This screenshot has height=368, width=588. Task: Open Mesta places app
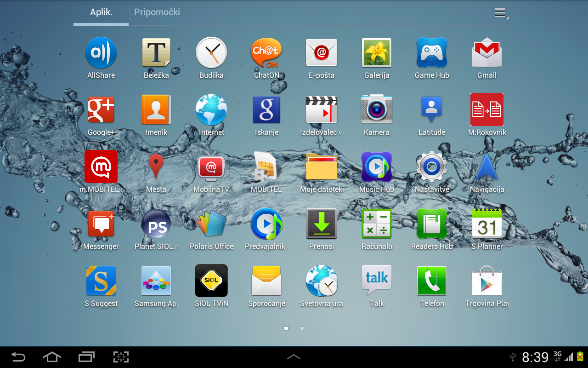click(156, 167)
